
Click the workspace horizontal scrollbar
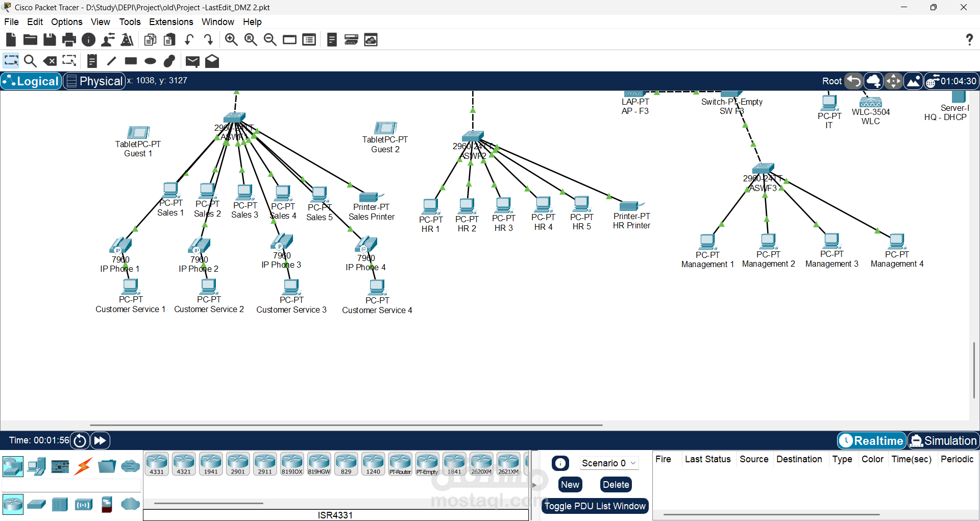click(x=346, y=424)
